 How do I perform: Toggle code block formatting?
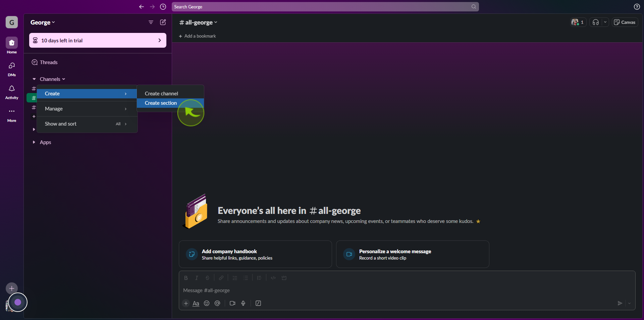pos(284,278)
